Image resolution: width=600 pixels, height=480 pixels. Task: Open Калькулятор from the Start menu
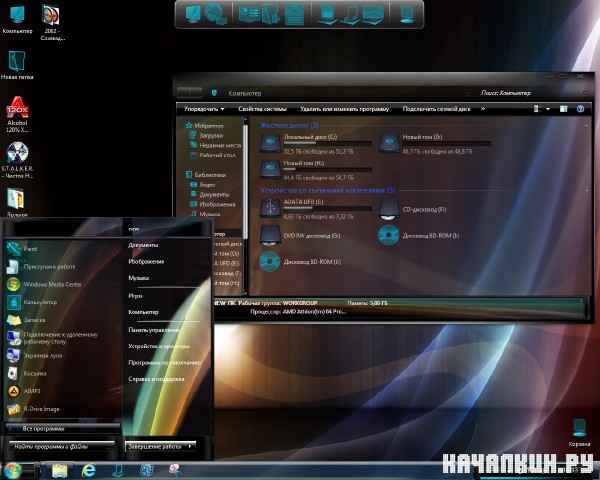point(33,302)
